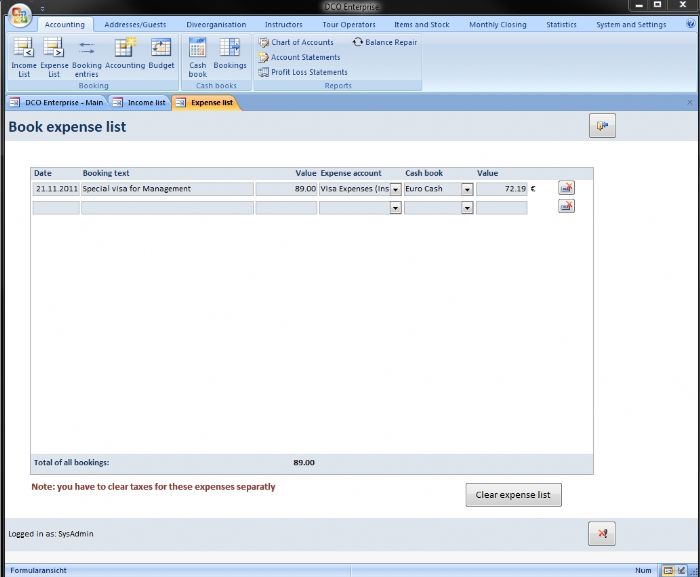This screenshot has width=700, height=577.
Task: Switch to the Income list document tab
Action: point(140,102)
